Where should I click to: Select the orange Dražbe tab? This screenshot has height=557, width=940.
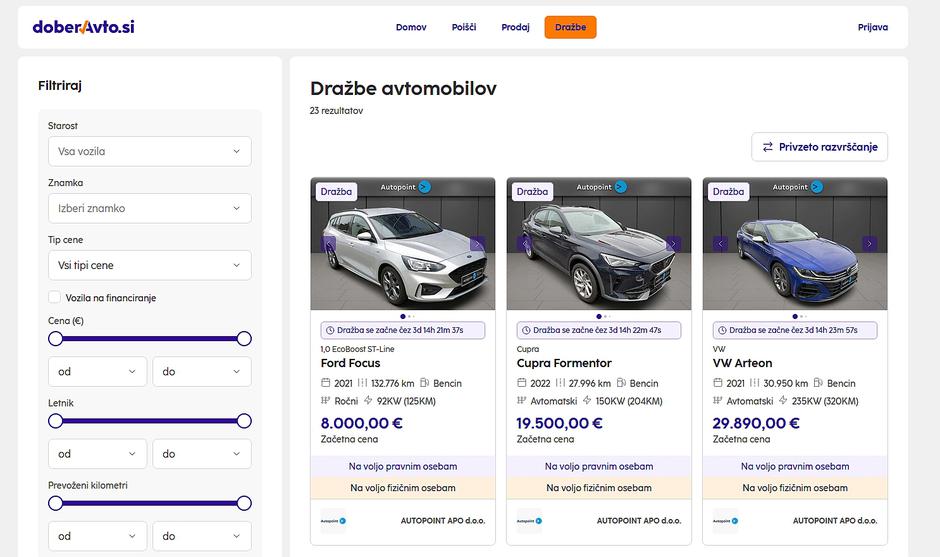[x=570, y=27]
